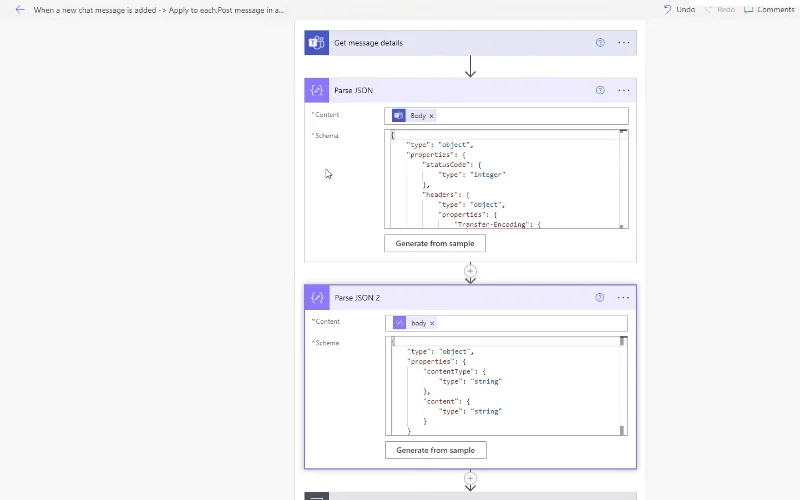The height and width of the screenshot is (500, 800).
Task: Open the Parse JSON 2 ellipsis menu
Action: pyautogui.click(x=623, y=297)
